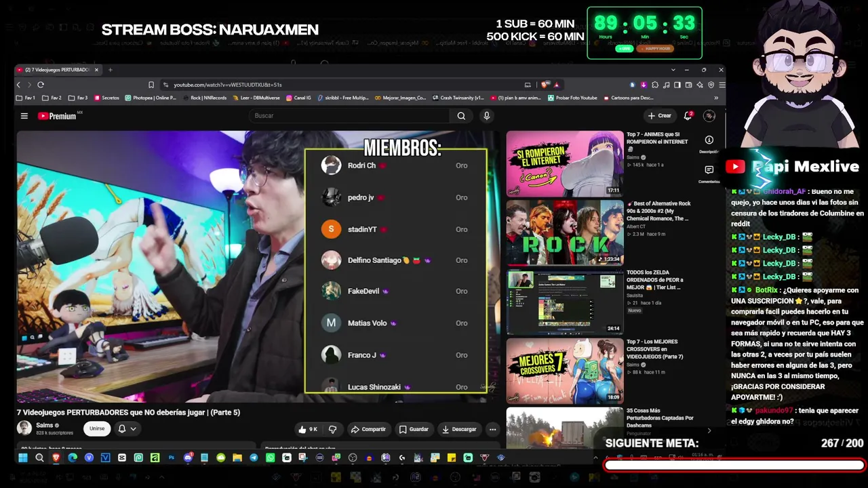This screenshot has width=868, height=488.
Task: Go forward in the browser
Action: pos(28,85)
